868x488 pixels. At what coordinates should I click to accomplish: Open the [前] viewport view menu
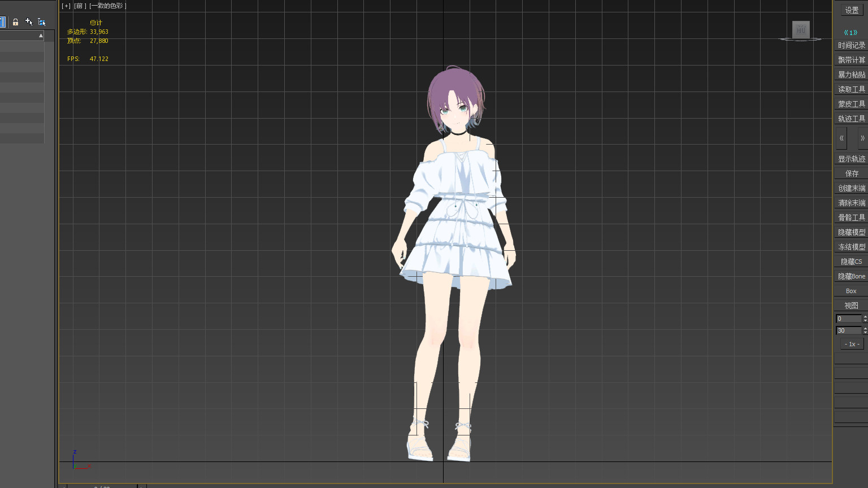tap(80, 6)
